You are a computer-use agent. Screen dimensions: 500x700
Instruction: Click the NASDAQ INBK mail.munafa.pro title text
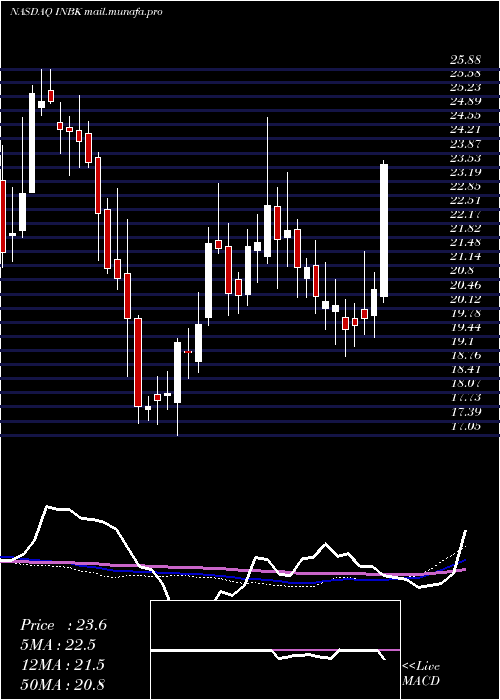[86, 12]
